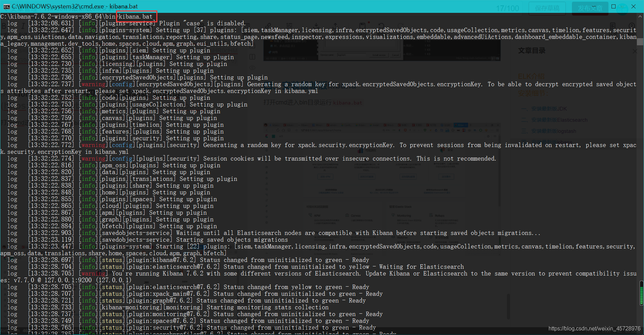This screenshot has height=335, width=644.
Task: Click the cmd window title text
Action: (x=75, y=6)
